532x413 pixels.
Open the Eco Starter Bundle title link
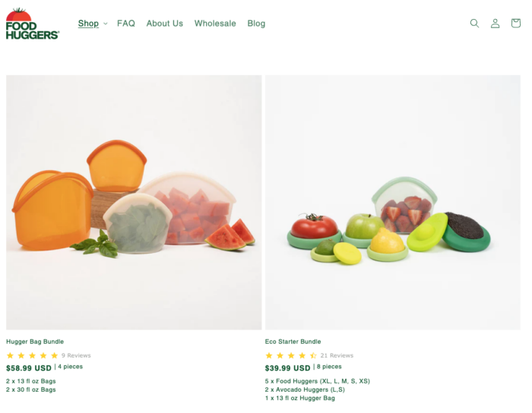[x=293, y=342]
